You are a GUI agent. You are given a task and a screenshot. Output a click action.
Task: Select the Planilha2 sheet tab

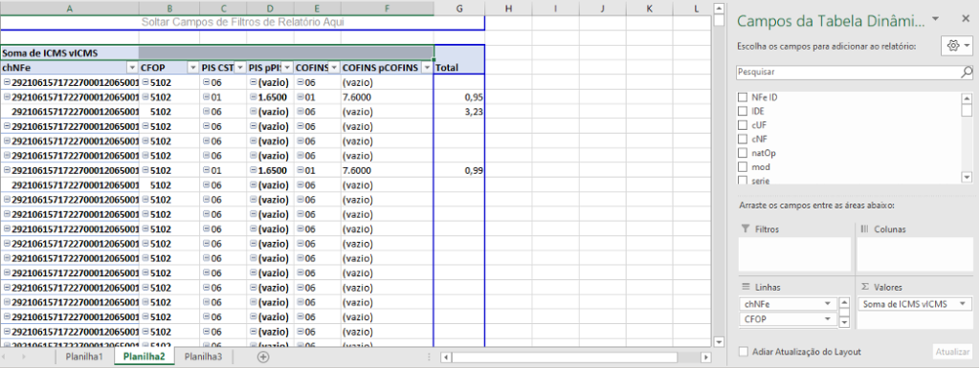tap(145, 357)
